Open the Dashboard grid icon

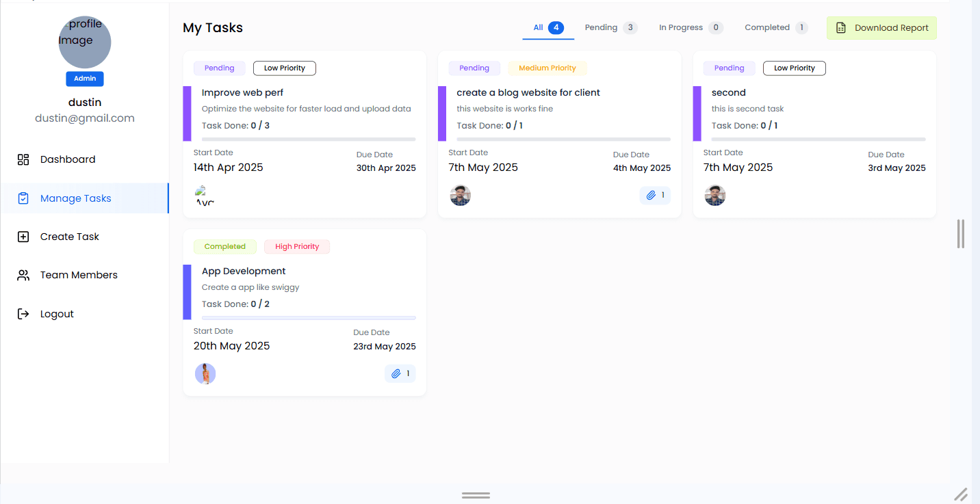point(23,159)
